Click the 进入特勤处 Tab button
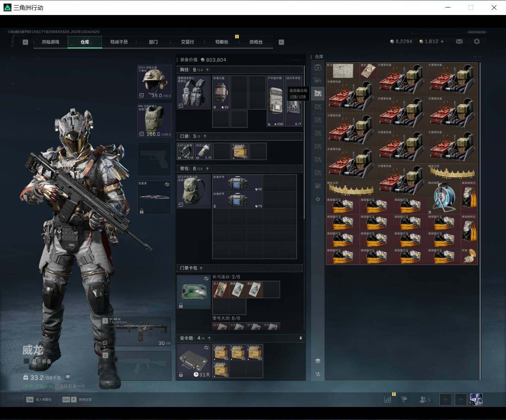The height and width of the screenshot is (420, 506). tap(39, 399)
